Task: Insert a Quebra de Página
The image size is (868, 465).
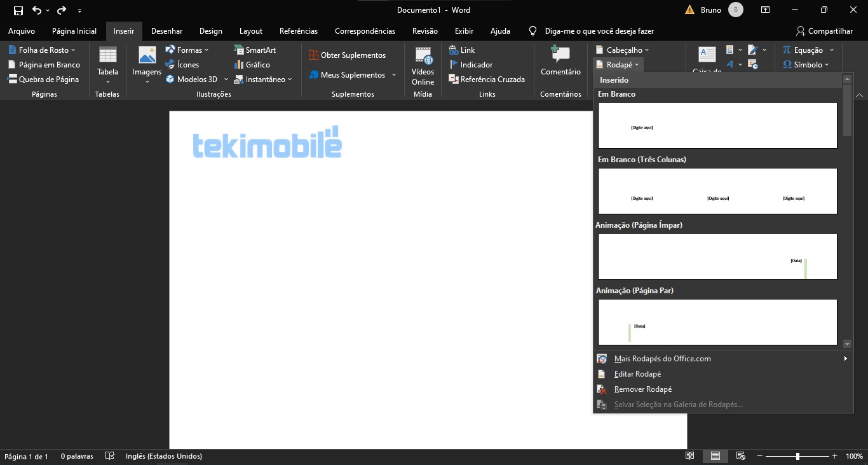Action: (x=43, y=79)
